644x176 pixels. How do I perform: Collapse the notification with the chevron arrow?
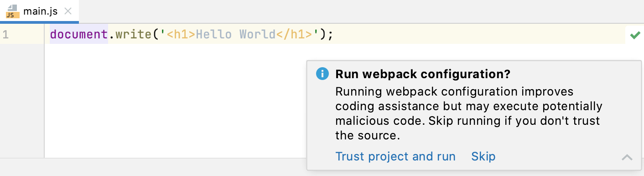(627, 157)
